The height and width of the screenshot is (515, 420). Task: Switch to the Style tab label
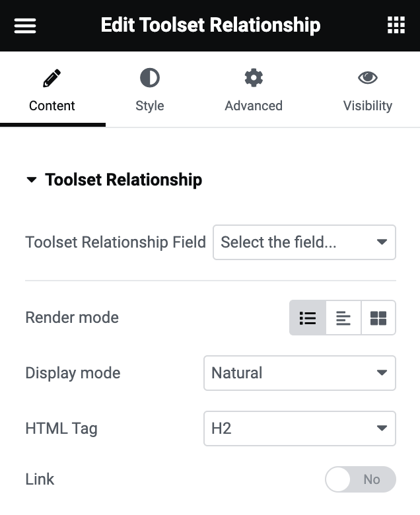pos(150,106)
